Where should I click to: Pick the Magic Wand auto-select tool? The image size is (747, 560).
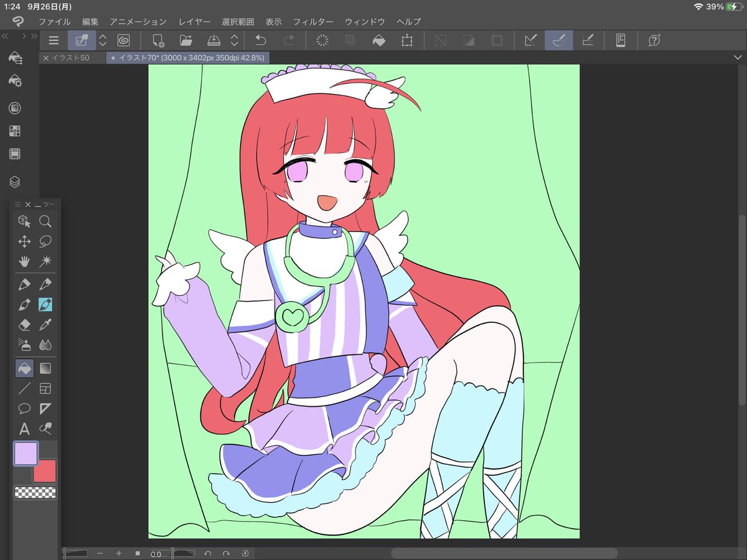45,261
